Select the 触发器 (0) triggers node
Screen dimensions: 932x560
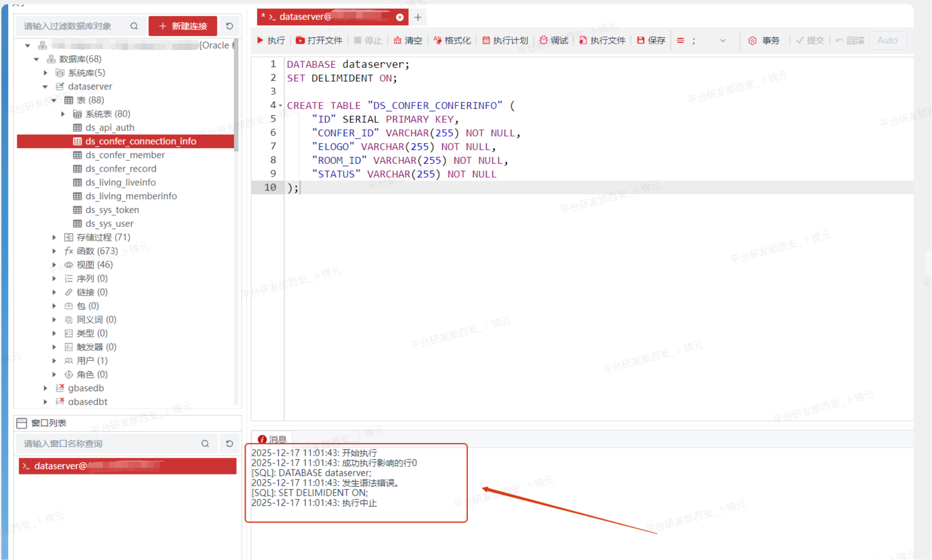coord(96,347)
